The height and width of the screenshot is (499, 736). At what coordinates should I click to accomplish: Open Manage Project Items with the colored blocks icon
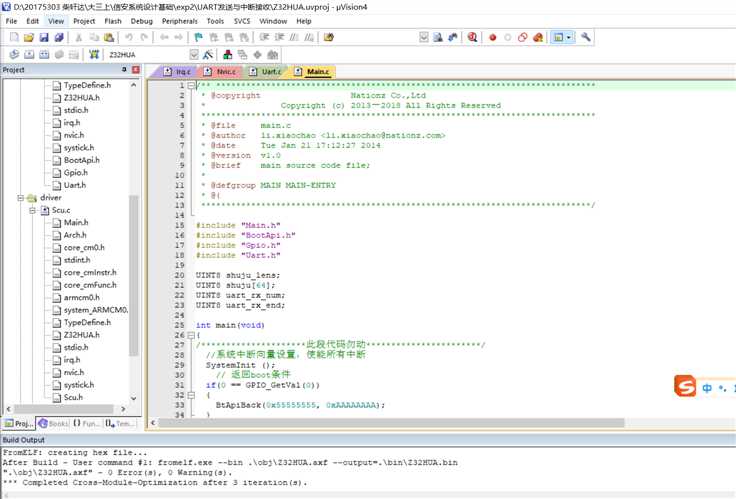tap(228, 54)
